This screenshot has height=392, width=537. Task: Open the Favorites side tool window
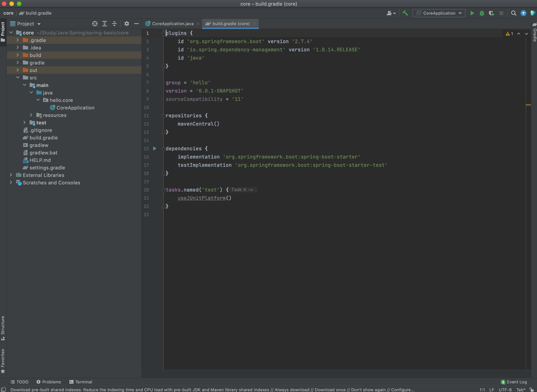(3, 361)
